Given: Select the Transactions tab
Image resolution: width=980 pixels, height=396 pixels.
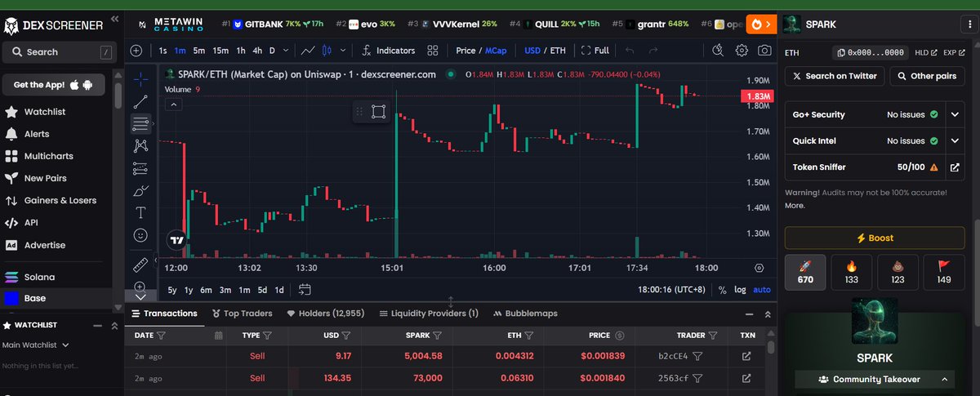Looking at the screenshot, I should (164, 314).
